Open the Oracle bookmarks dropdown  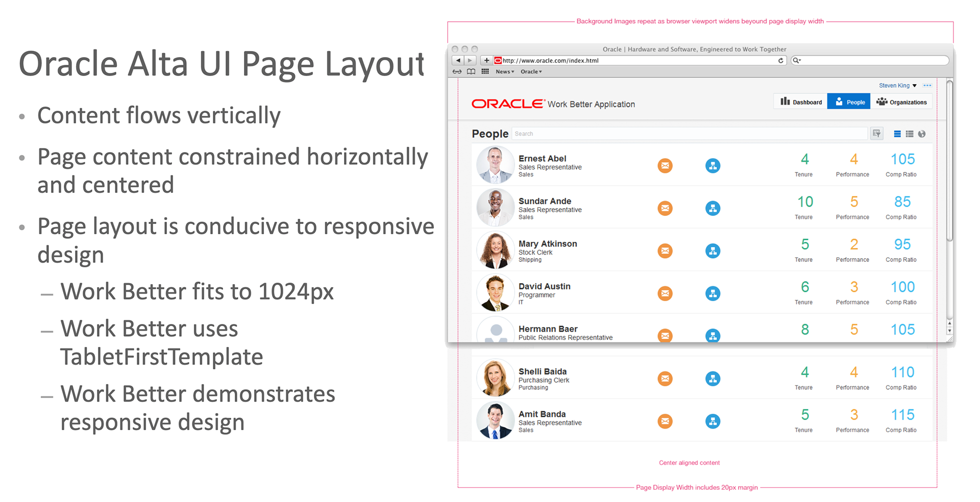click(x=531, y=71)
